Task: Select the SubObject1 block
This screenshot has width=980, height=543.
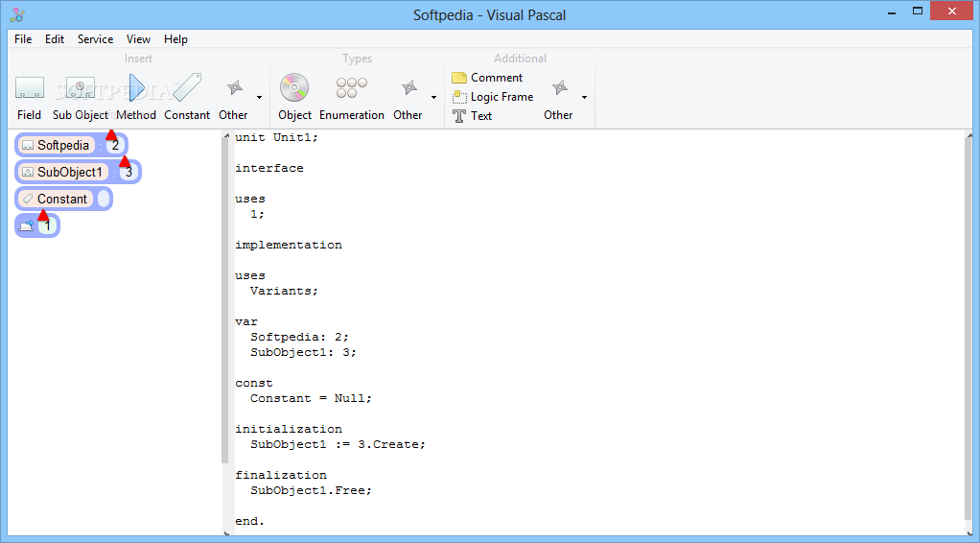Action: (62, 172)
